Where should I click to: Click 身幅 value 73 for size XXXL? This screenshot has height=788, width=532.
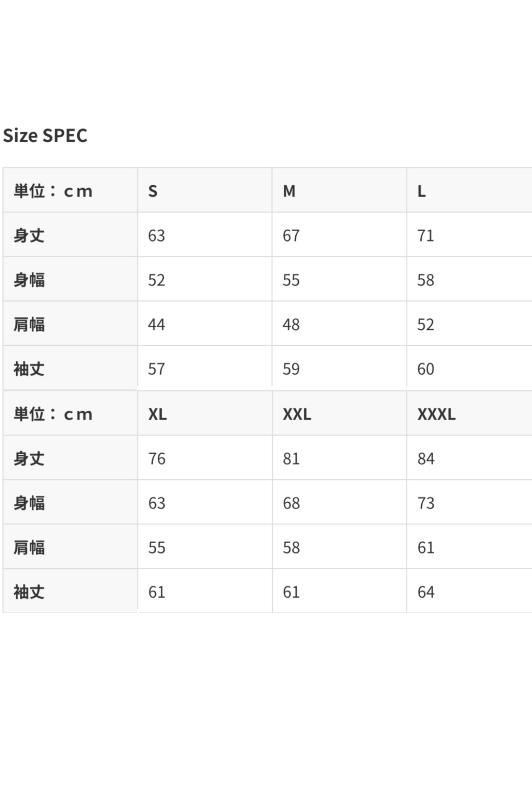[426, 503]
